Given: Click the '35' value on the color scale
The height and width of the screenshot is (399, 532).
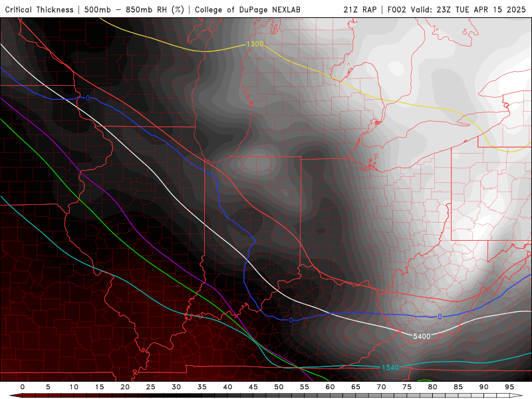Looking at the screenshot, I should coord(202,387).
